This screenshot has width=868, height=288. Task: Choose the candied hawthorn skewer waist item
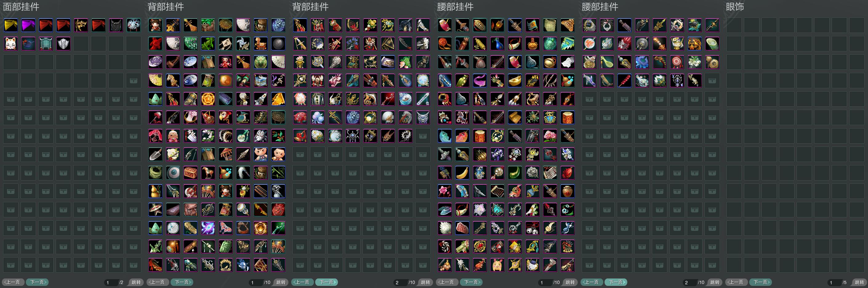coord(625,81)
